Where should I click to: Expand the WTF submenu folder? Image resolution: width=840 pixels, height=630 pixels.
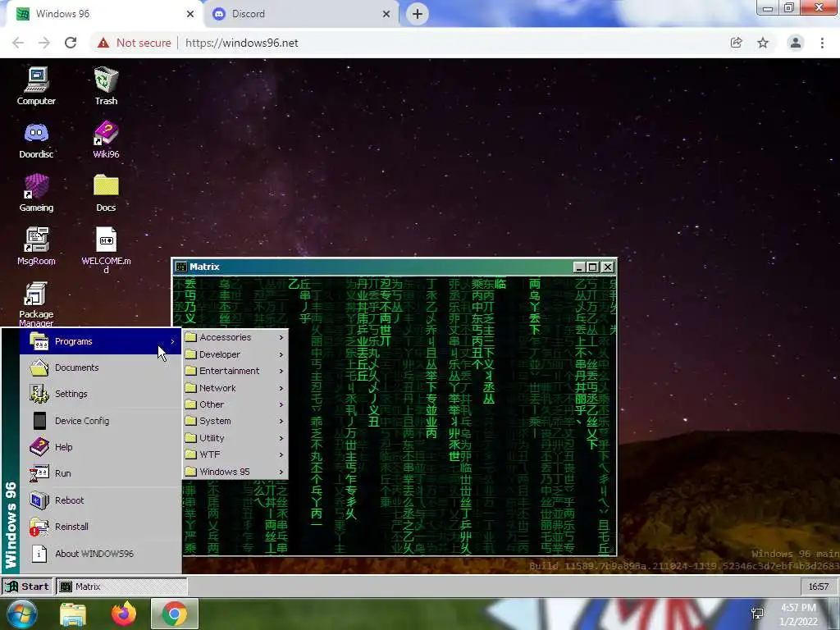pos(235,454)
